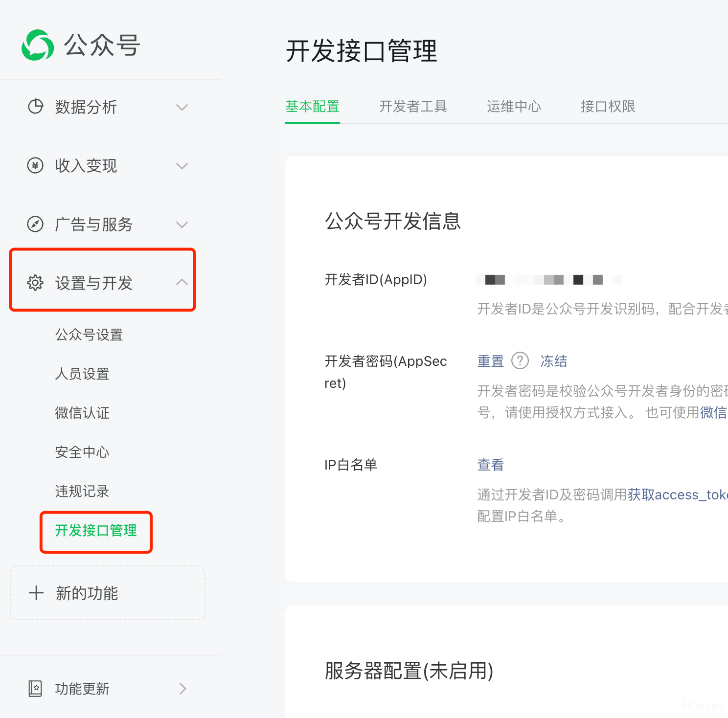Click the 微信 link in AppSecret description
The height and width of the screenshot is (718, 728).
[714, 412]
